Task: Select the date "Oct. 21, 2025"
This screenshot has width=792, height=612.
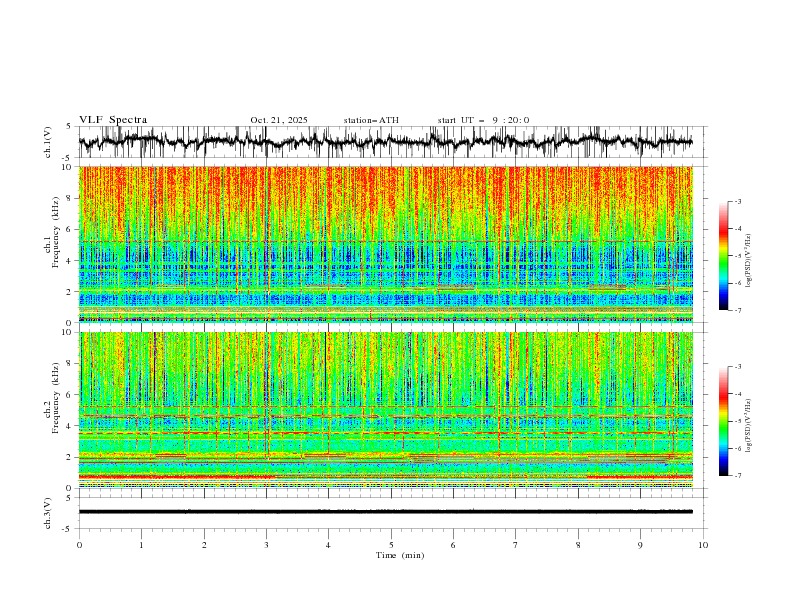Action: tap(279, 120)
